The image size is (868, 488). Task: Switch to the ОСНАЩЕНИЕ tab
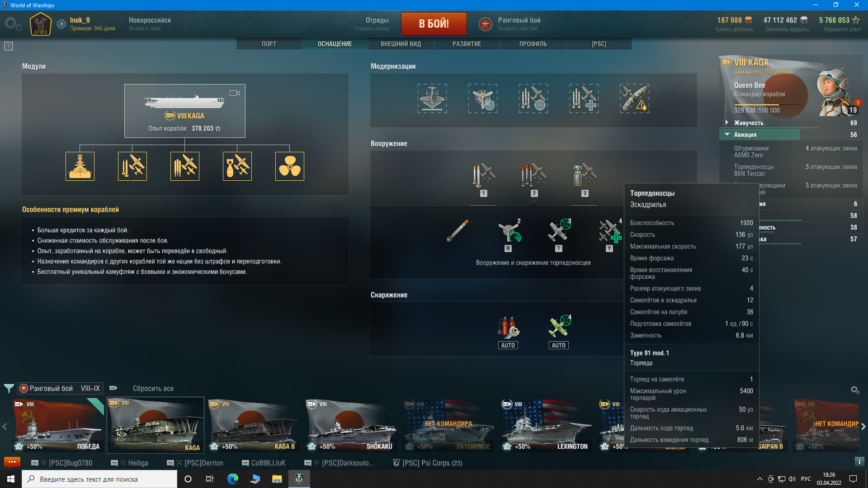[x=335, y=44]
